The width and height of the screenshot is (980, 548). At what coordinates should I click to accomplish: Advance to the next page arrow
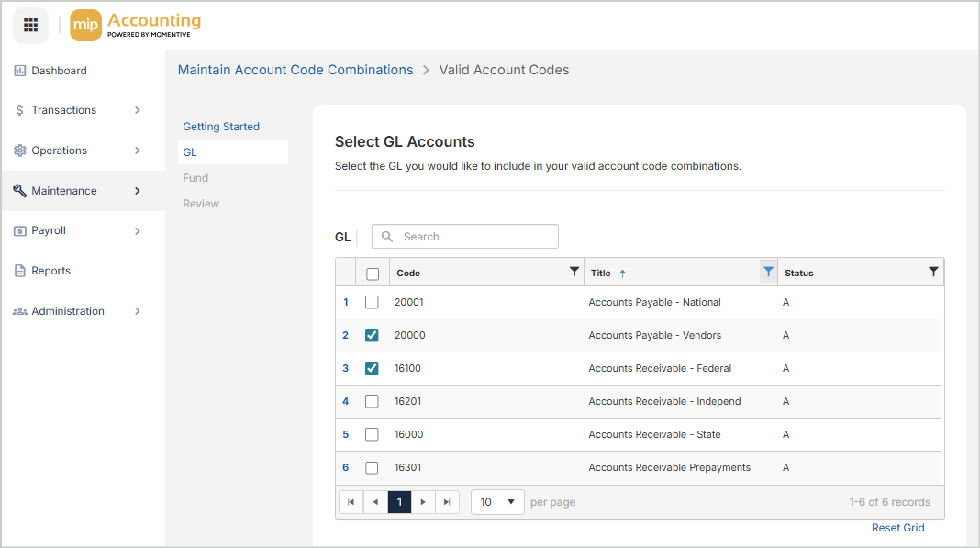click(423, 502)
